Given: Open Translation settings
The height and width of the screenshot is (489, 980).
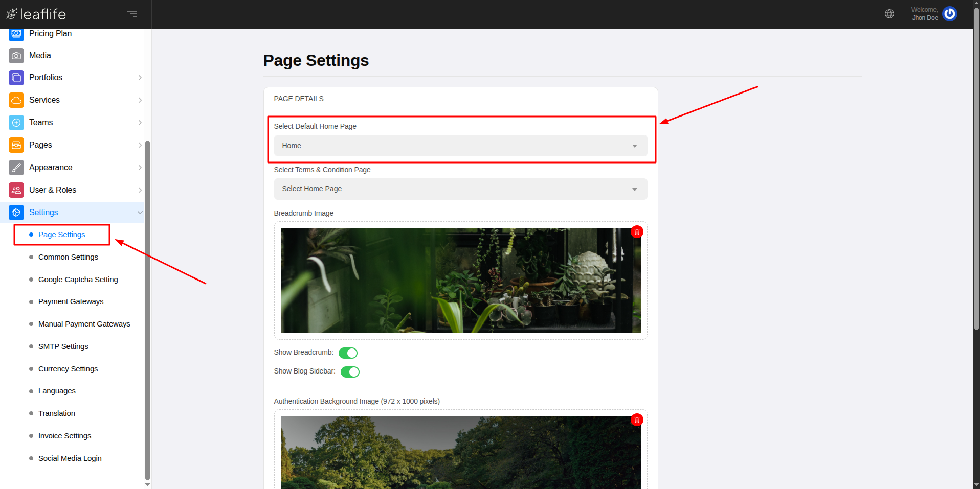Looking at the screenshot, I should tap(57, 413).
